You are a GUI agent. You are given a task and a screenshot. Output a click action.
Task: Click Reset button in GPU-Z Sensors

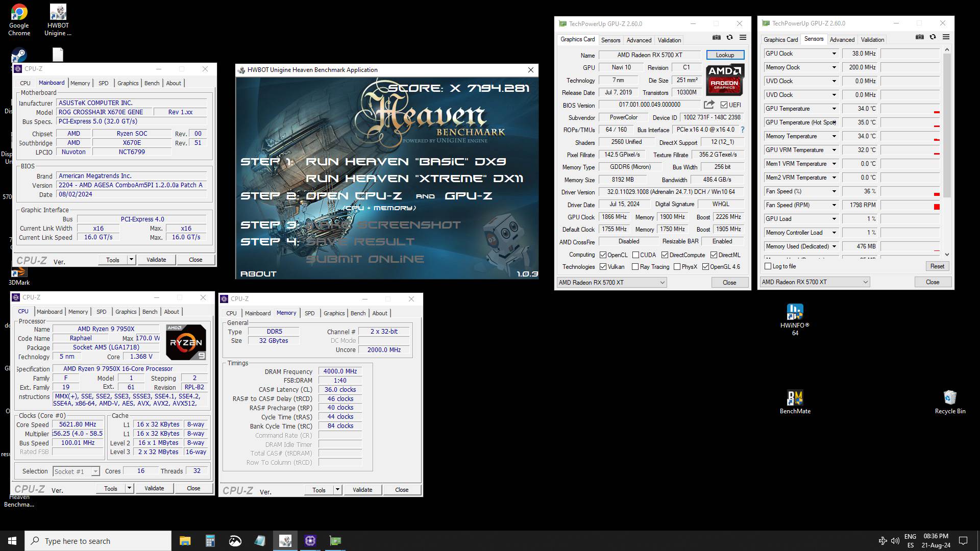(937, 266)
